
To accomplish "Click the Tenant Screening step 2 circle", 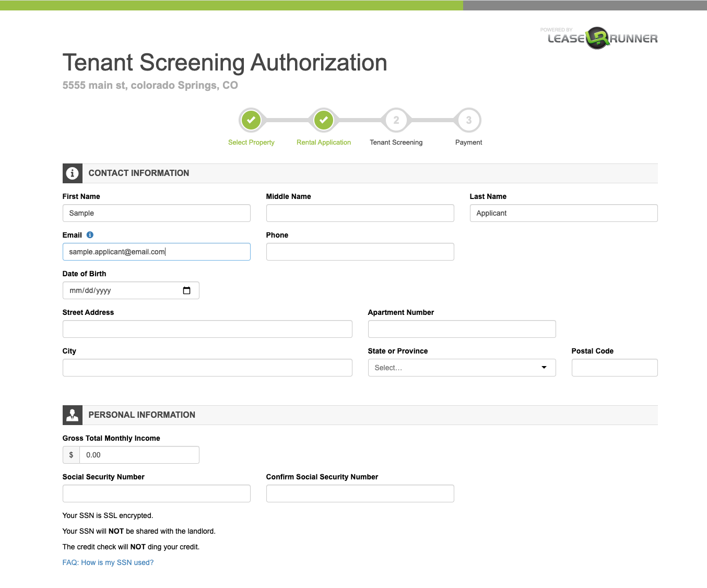I will pyautogui.click(x=396, y=120).
